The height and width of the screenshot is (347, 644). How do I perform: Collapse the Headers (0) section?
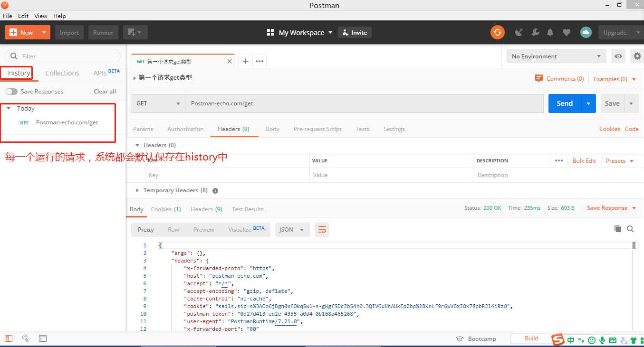[137, 145]
